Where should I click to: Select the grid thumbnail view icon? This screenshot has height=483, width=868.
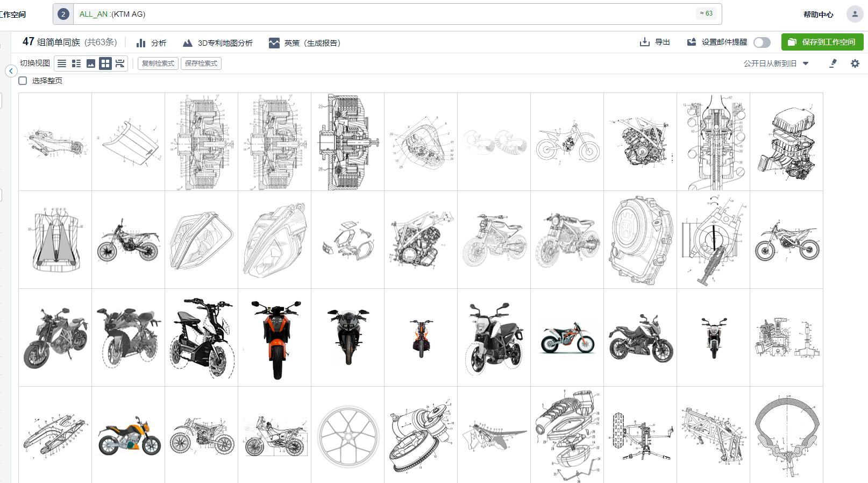pos(105,63)
